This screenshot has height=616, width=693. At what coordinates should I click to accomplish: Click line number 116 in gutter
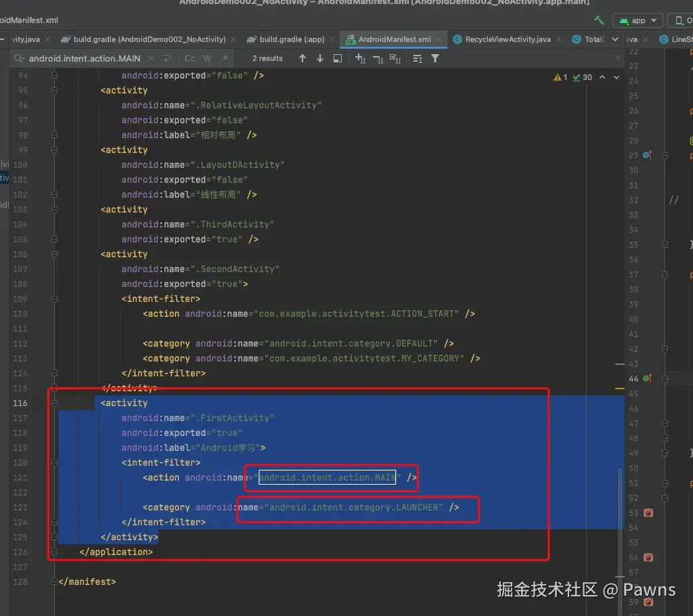pos(20,403)
